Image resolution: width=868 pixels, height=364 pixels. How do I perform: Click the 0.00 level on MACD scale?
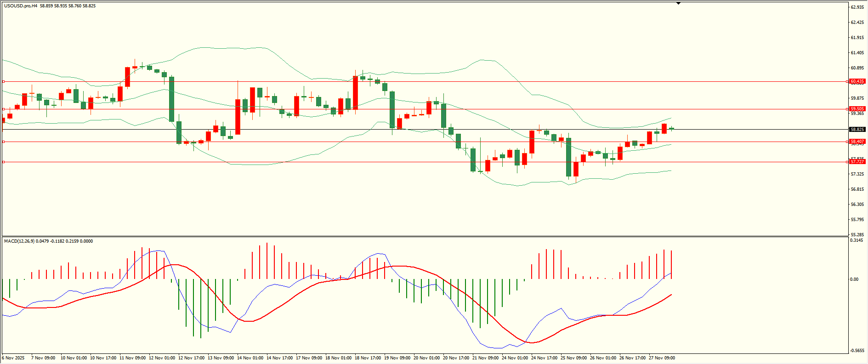click(x=854, y=279)
